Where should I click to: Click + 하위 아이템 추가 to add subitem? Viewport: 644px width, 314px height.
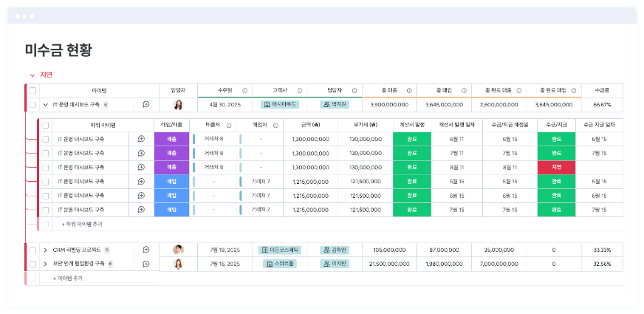tap(81, 223)
